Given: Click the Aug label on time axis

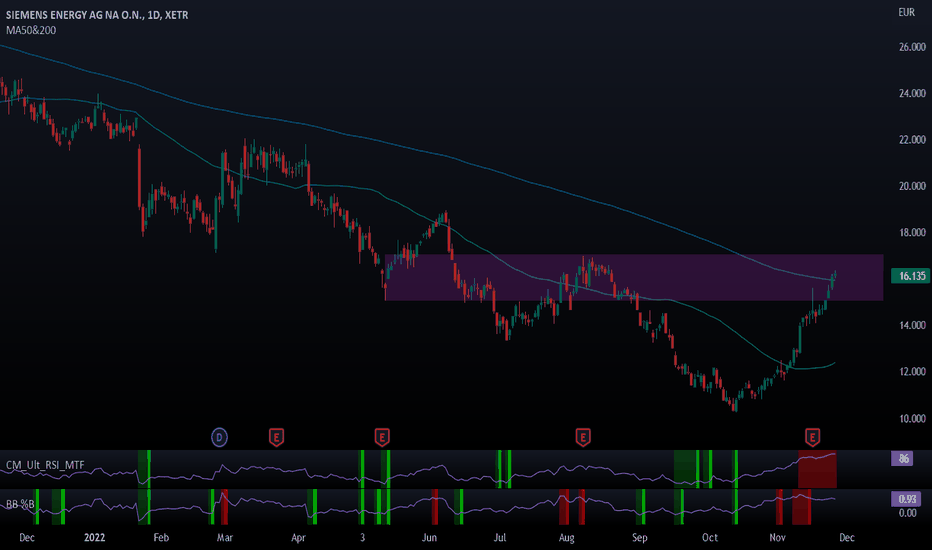Looking at the screenshot, I should coord(567,538).
